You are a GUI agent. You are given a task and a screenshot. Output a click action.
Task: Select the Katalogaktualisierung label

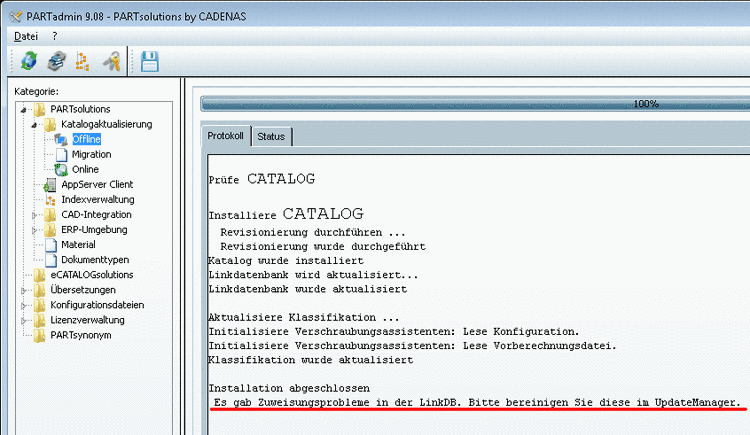(107, 124)
